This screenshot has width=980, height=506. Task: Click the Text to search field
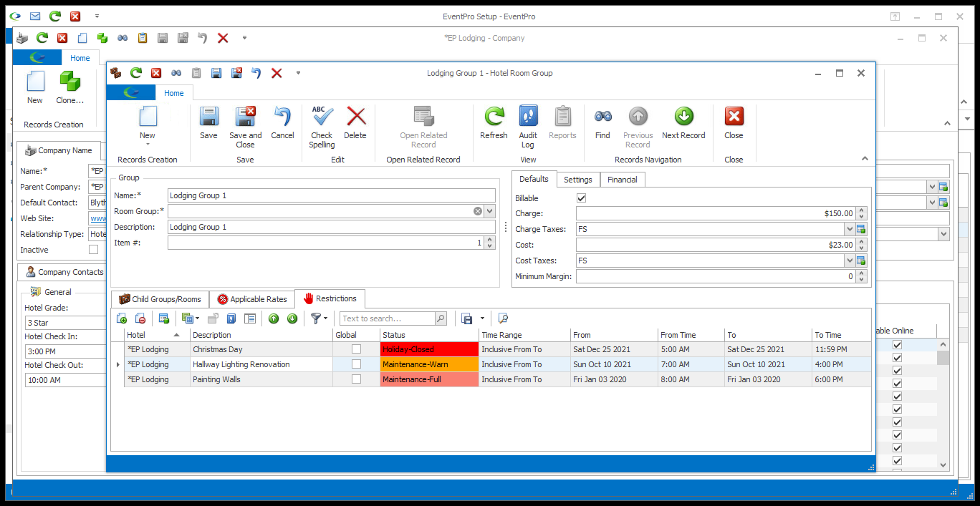(387, 318)
